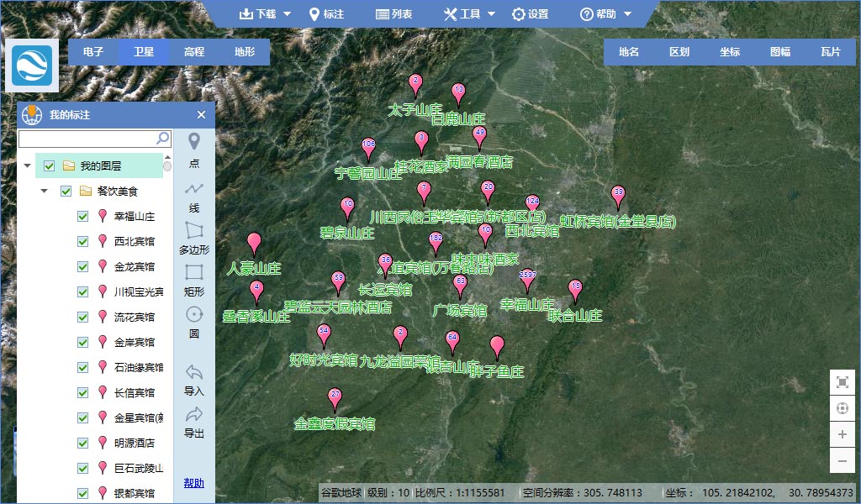Collapse the 餐饮美食 tree folder
861x504 pixels.
pyautogui.click(x=45, y=192)
